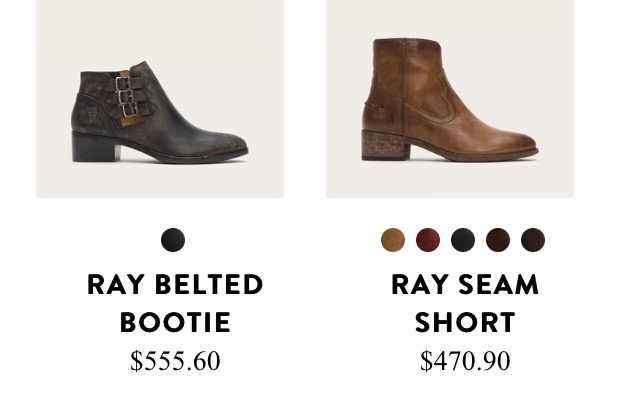Image resolution: width=640 pixels, height=415 pixels.
Task: Click the $470.90 price
Action: 465,361
